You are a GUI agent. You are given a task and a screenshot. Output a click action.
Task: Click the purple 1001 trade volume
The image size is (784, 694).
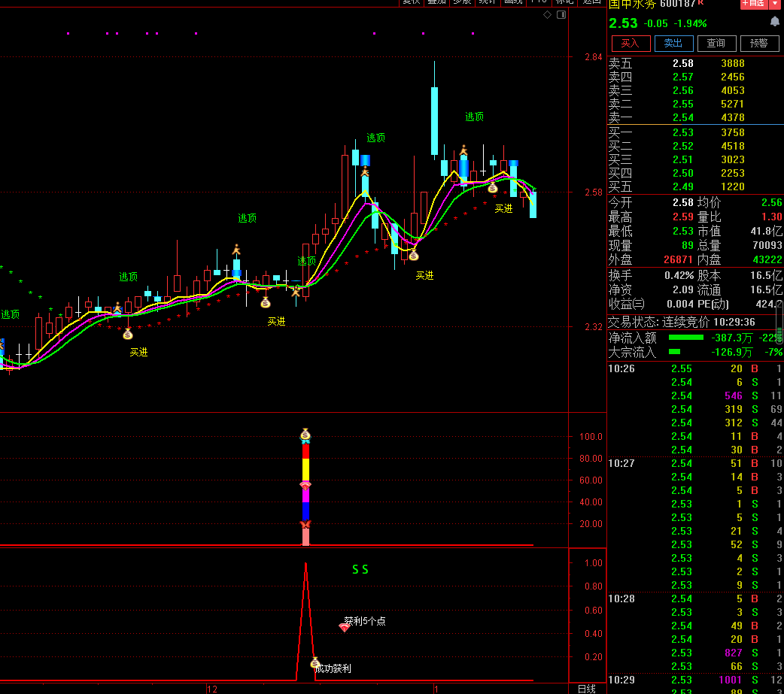coord(731,680)
